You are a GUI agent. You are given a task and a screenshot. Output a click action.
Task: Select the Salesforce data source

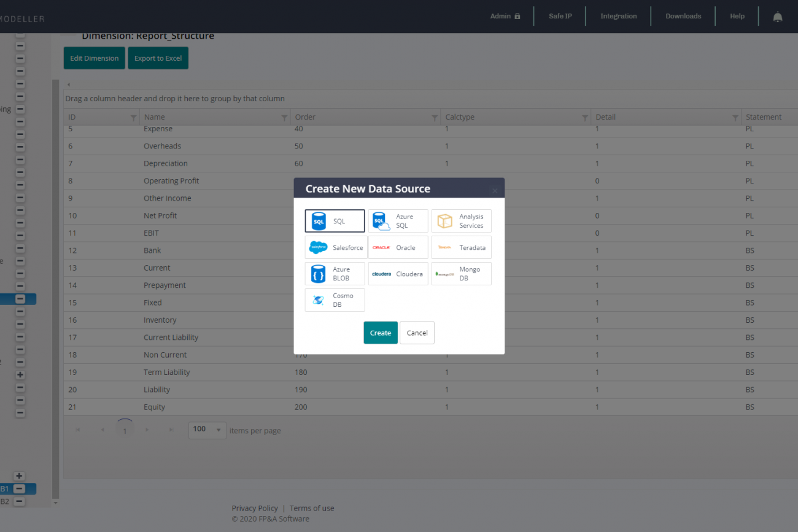tap(336, 247)
